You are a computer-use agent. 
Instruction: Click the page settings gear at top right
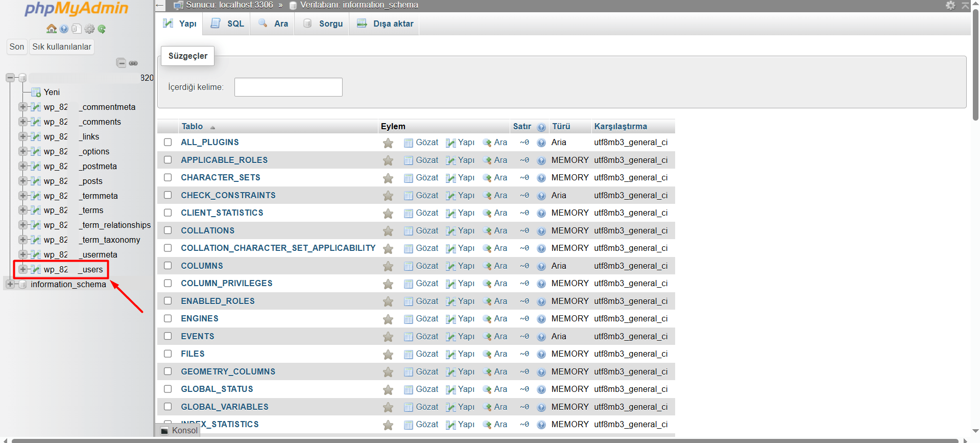tap(950, 5)
